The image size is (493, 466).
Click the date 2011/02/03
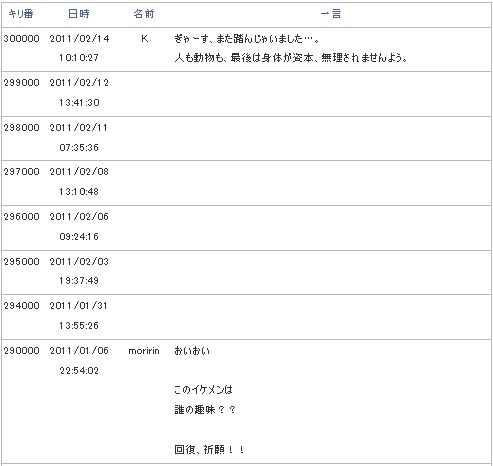pyautogui.click(x=79, y=262)
